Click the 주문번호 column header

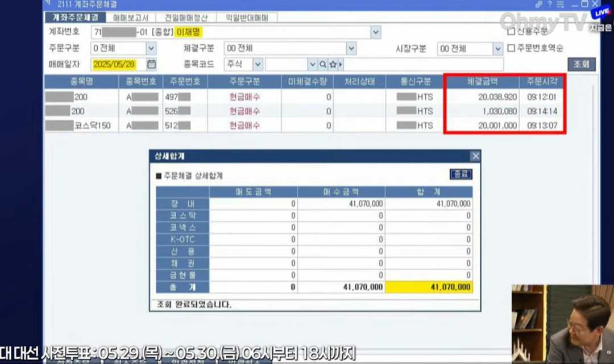[185, 82]
